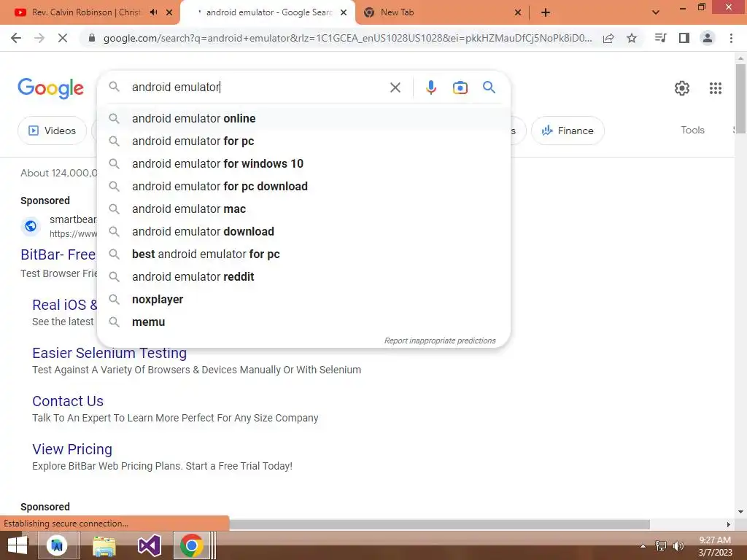Click the vertical page scrollbar
The width and height of the screenshot is (747, 560).
pos(740,99)
